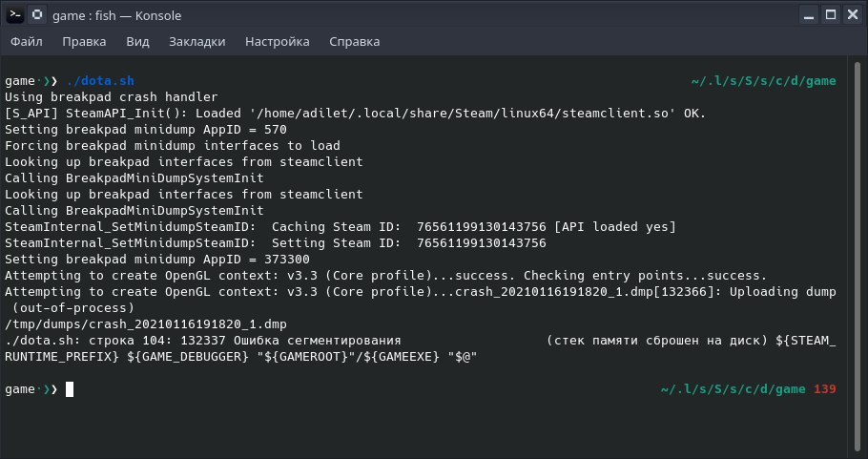Click 'Setting Steam ID' line

[x=275, y=243]
